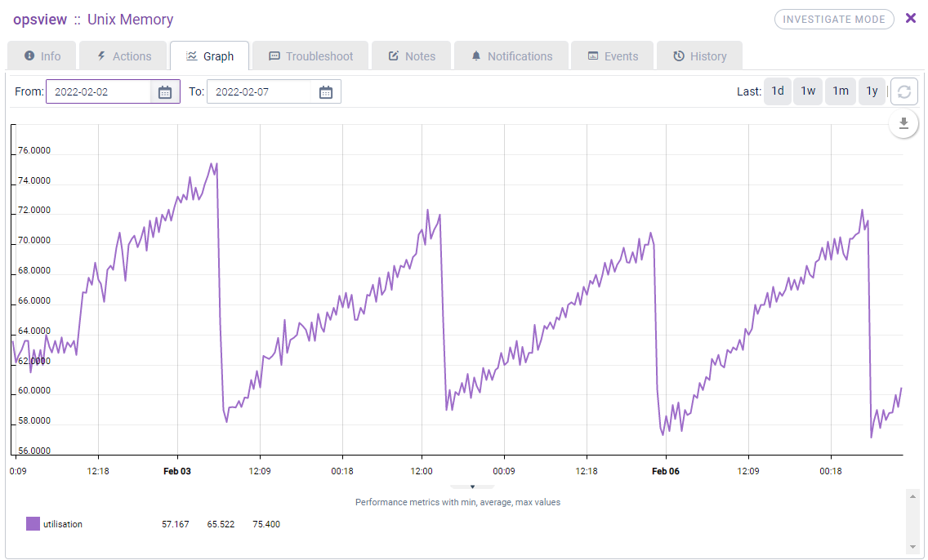Click the refresh graph icon
Screen dimensions: 928x560
903,91
